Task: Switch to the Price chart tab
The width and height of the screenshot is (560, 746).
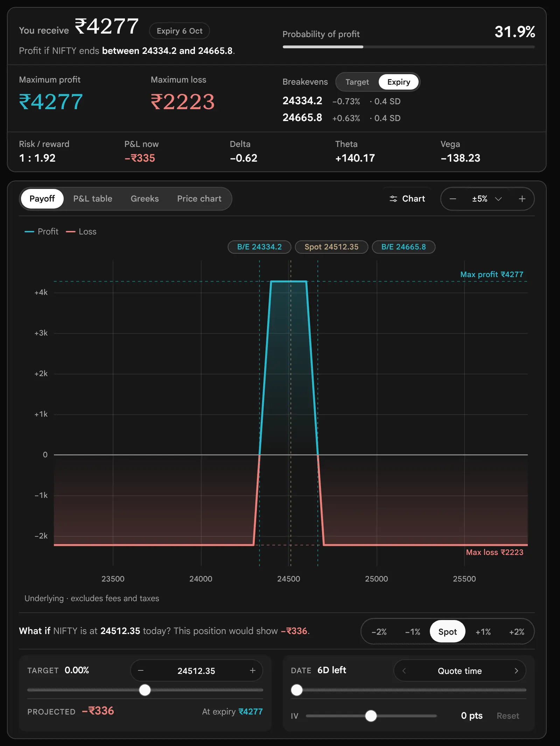Action: [199, 199]
